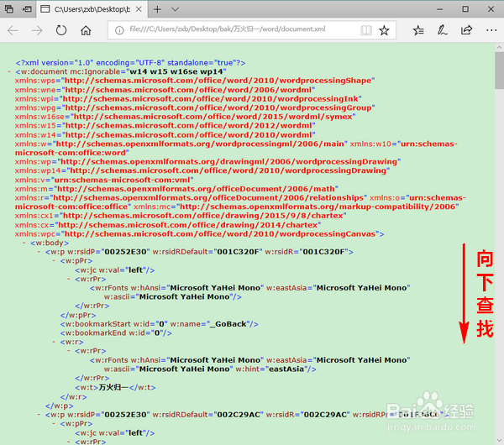
Task: Click the xmlns:w14 2010 wordml line
Action: [x=165, y=134]
